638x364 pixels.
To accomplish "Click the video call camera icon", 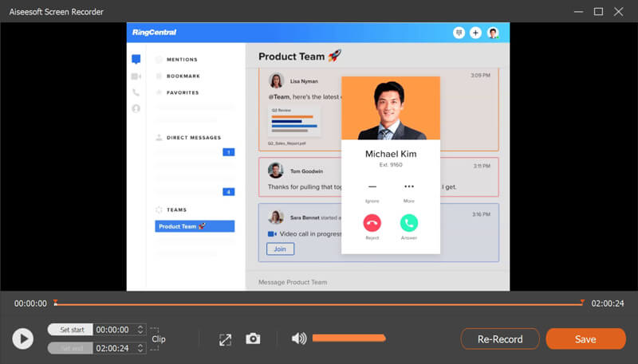I will (x=272, y=234).
